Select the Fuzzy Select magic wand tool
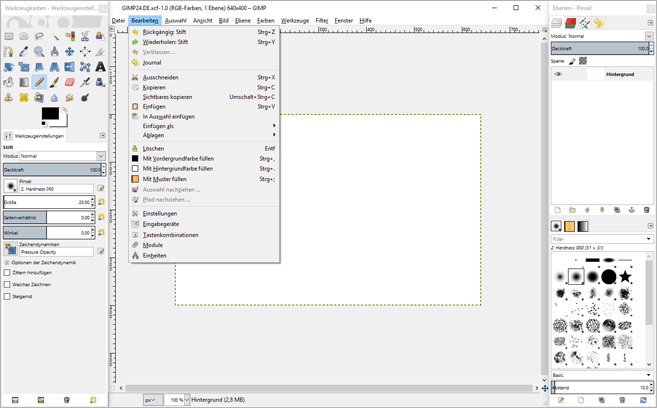The height and width of the screenshot is (408, 657). click(x=54, y=36)
